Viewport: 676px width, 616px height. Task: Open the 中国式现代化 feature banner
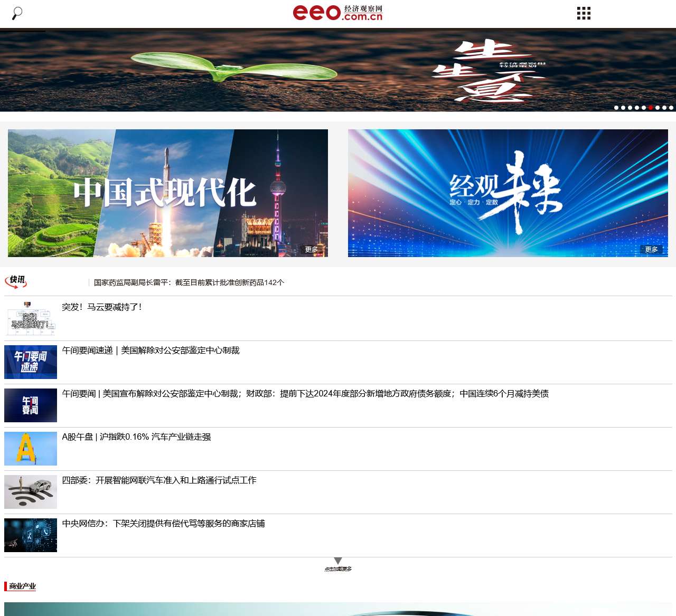pos(168,193)
